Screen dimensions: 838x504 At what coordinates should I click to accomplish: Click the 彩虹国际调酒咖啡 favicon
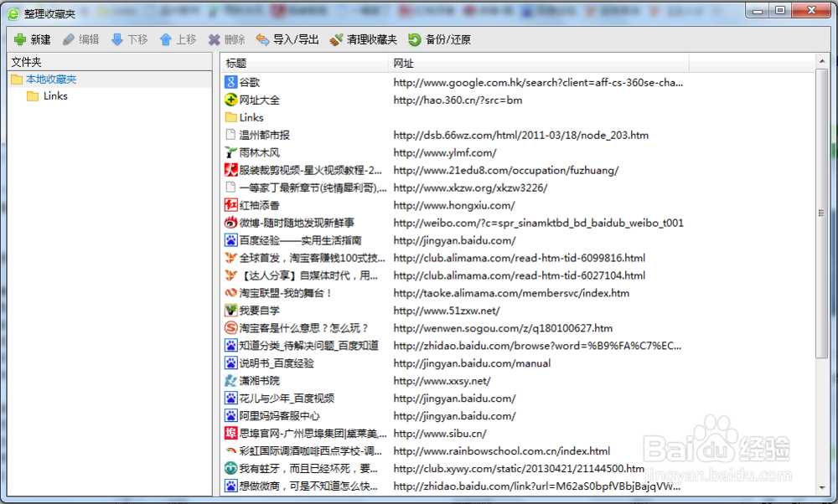[231, 450]
